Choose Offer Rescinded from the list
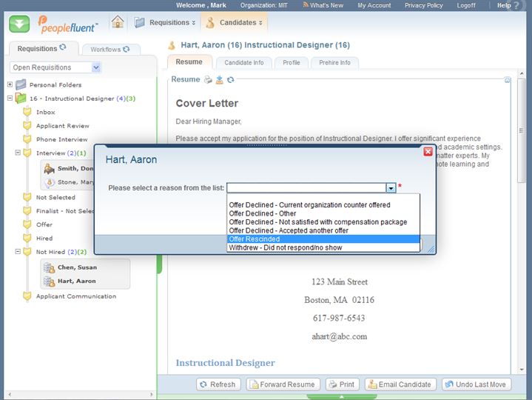This screenshot has height=400, width=532. click(254, 239)
